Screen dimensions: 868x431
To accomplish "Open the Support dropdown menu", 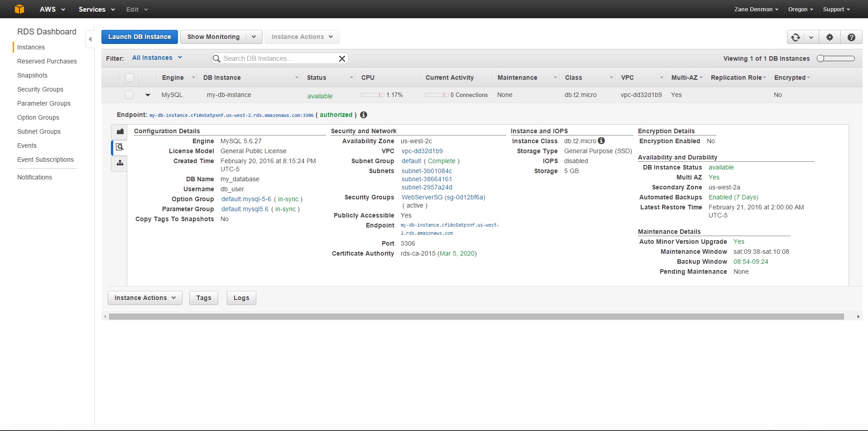I will click(x=836, y=9).
